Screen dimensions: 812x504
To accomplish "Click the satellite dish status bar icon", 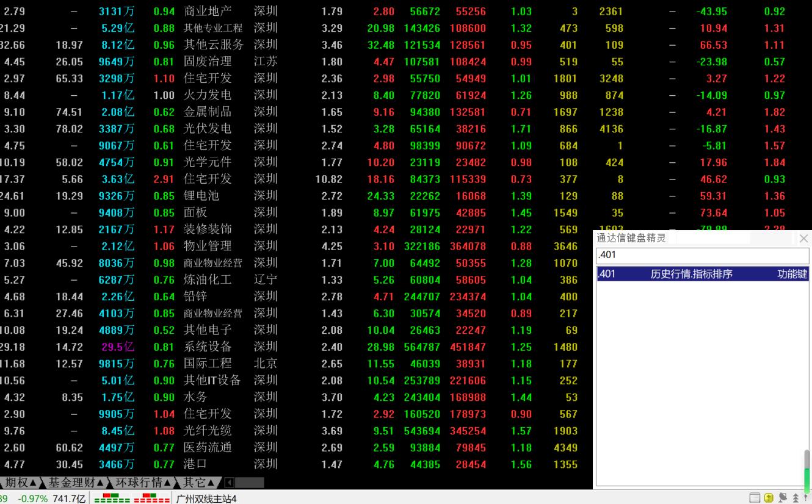I will [x=783, y=498].
